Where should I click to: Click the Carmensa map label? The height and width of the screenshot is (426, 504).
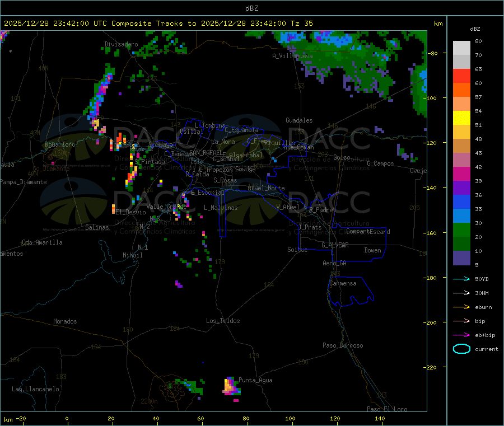tap(343, 283)
